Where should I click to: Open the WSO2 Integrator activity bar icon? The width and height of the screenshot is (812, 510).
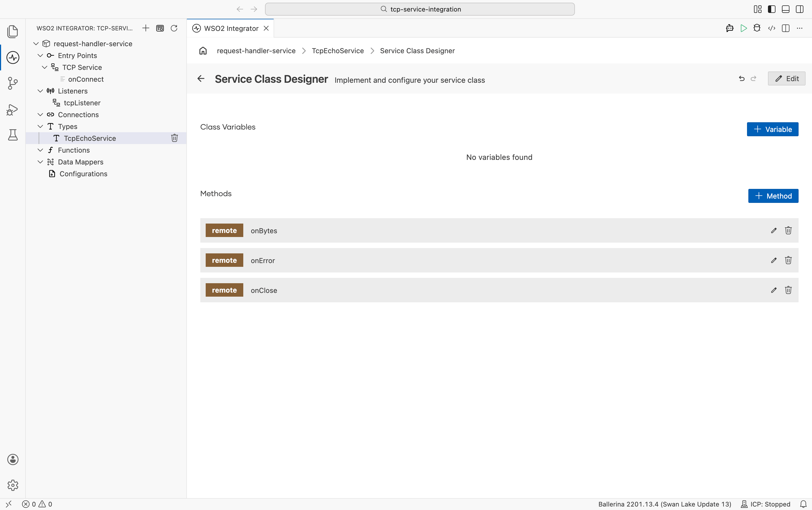[x=13, y=57]
